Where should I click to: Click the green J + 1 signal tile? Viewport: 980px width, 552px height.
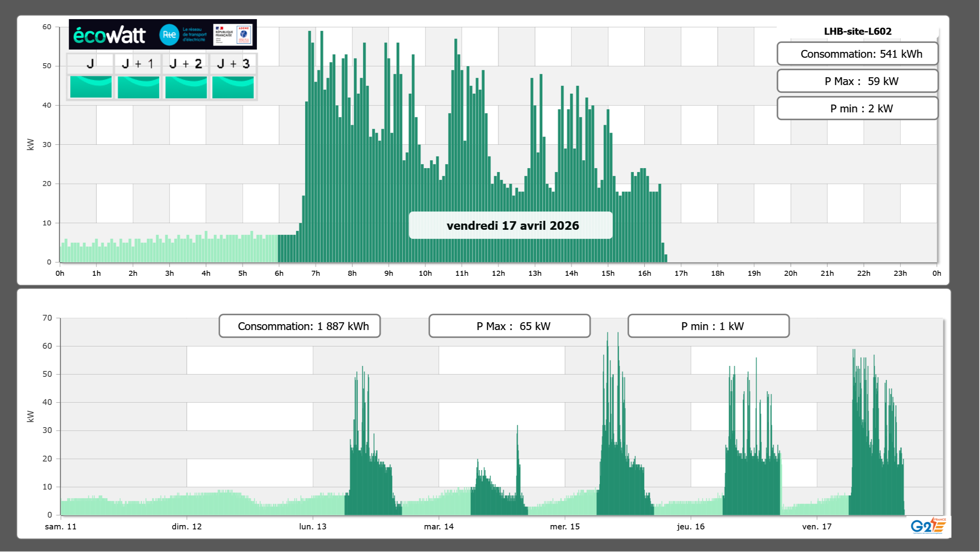pos(138,87)
